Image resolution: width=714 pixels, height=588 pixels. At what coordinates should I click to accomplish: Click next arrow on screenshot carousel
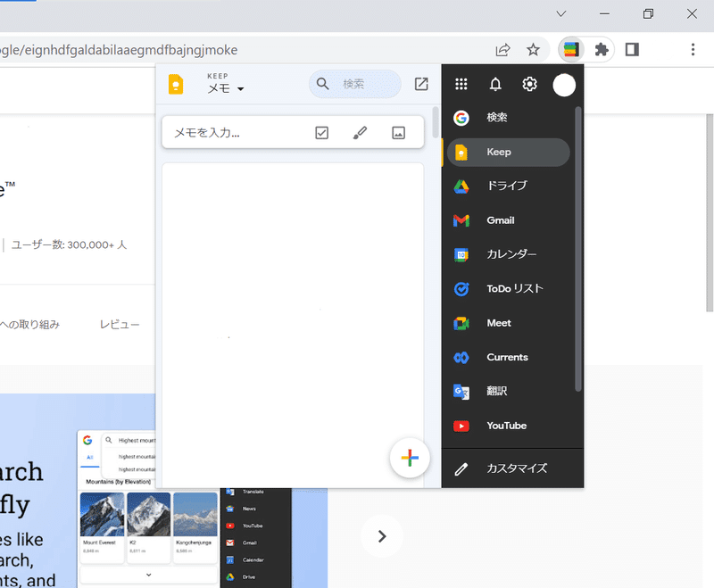pos(382,536)
